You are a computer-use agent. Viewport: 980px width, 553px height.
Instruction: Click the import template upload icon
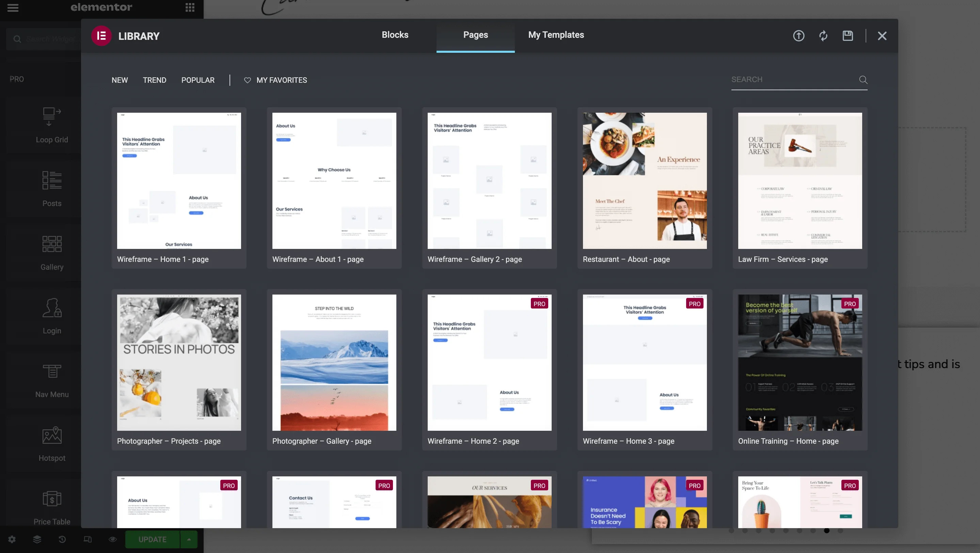799,36
